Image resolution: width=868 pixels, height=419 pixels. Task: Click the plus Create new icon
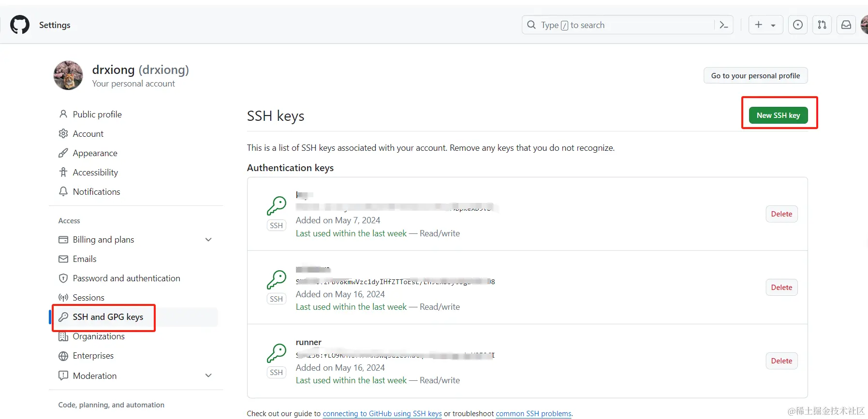coord(759,25)
